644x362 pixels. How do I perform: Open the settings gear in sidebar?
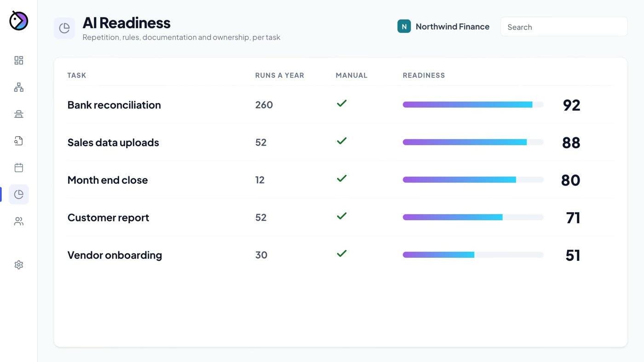click(x=19, y=265)
